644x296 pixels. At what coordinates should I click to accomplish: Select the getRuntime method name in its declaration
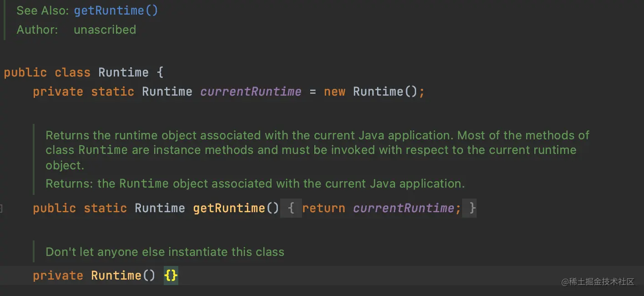[229, 209]
